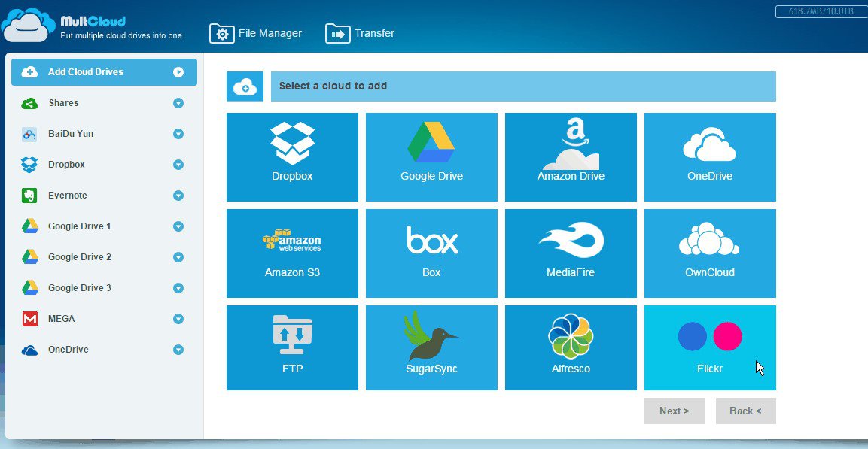868x449 pixels.
Task: Click the BaiDu Yun sidebar icon
Action: tap(29, 134)
